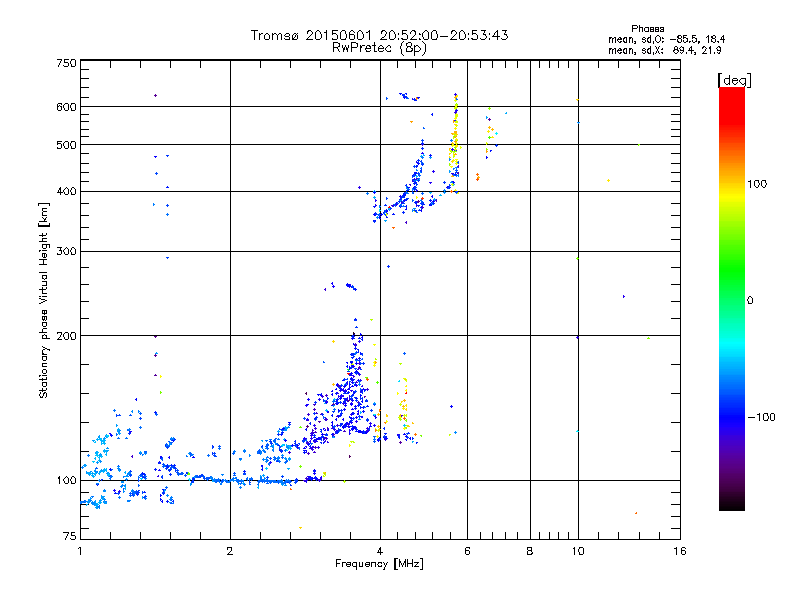Click the y-axis label 'Stationary phase Virtual Height [km]'

(43, 301)
